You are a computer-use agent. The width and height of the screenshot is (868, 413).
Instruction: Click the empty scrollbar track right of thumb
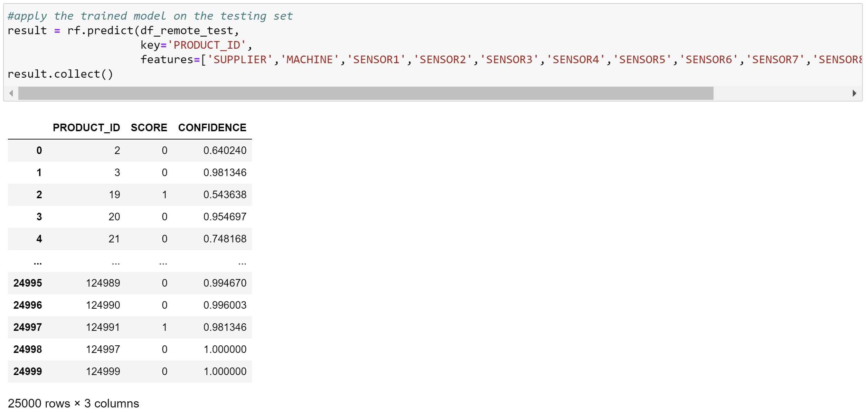pyautogui.click(x=781, y=93)
